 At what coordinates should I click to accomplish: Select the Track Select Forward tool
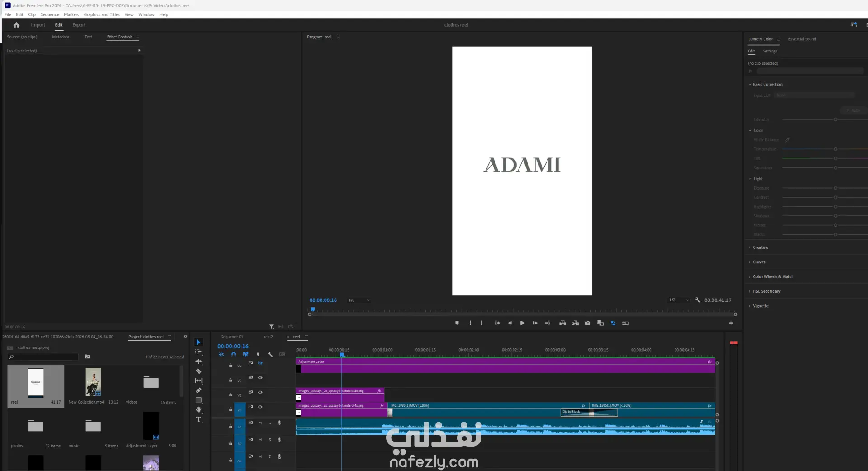click(198, 352)
